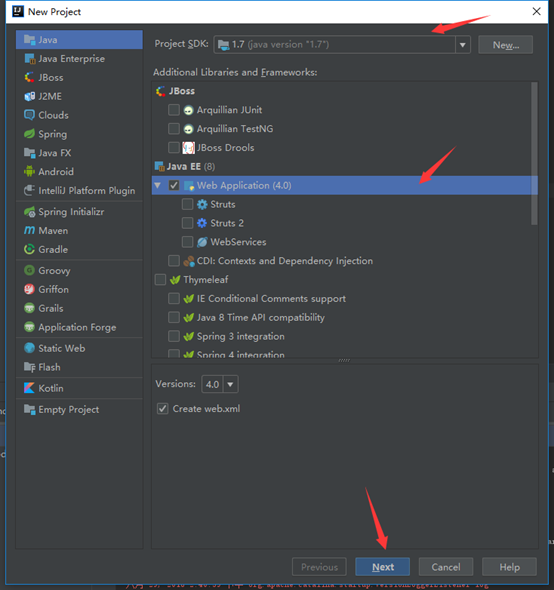Check the Thymeleaf checkbox
The height and width of the screenshot is (590, 554).
pyautogui.click(x=160, y=279)
